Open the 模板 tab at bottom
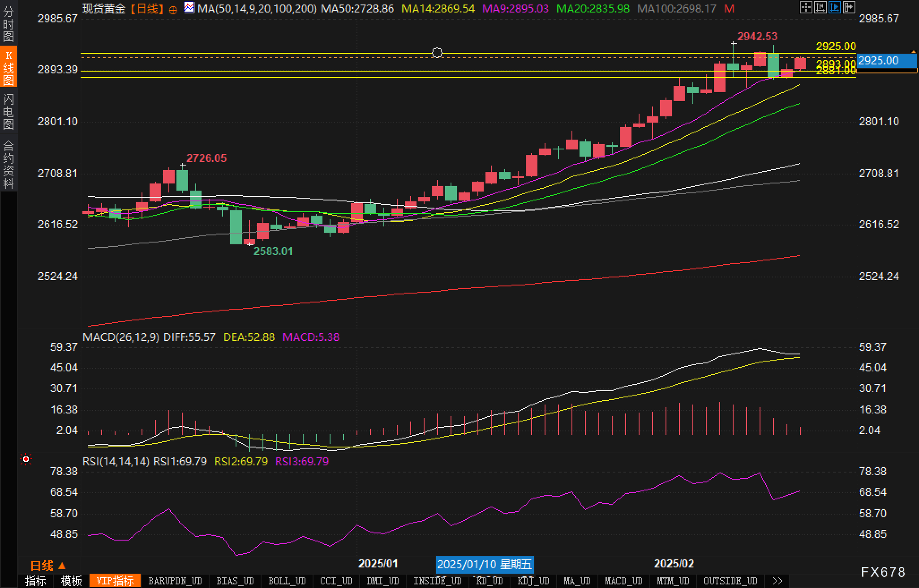919x588 pixels. tap(71, 581)
